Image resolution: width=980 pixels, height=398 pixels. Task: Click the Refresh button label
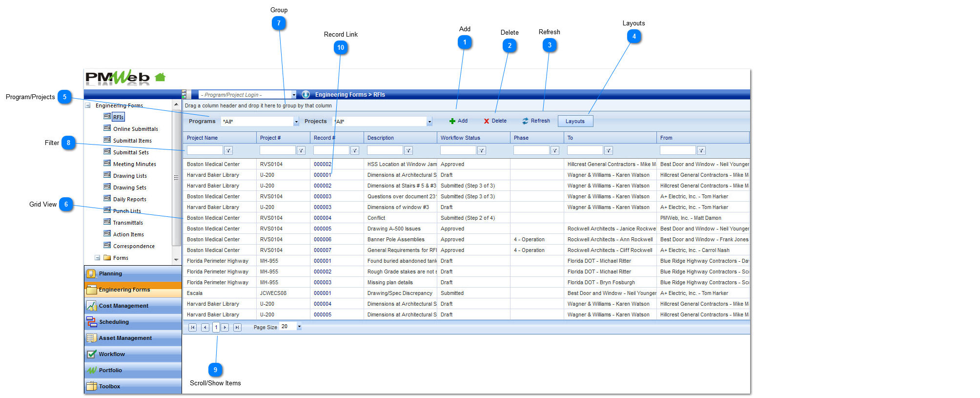coord(540,121)
